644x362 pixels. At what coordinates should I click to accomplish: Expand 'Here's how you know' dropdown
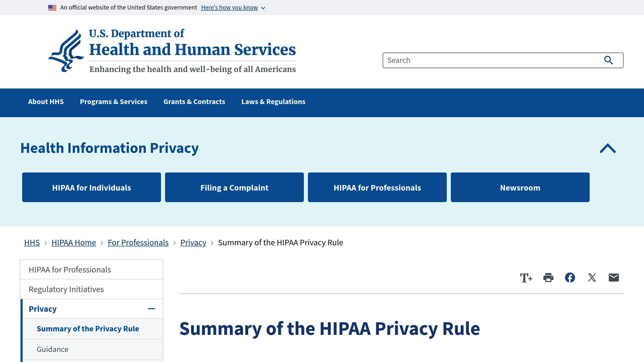[233, 8]
